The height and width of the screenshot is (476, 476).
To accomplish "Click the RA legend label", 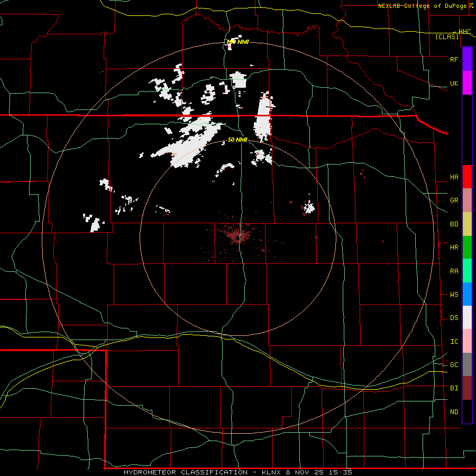I will click(x=454, y=271).
